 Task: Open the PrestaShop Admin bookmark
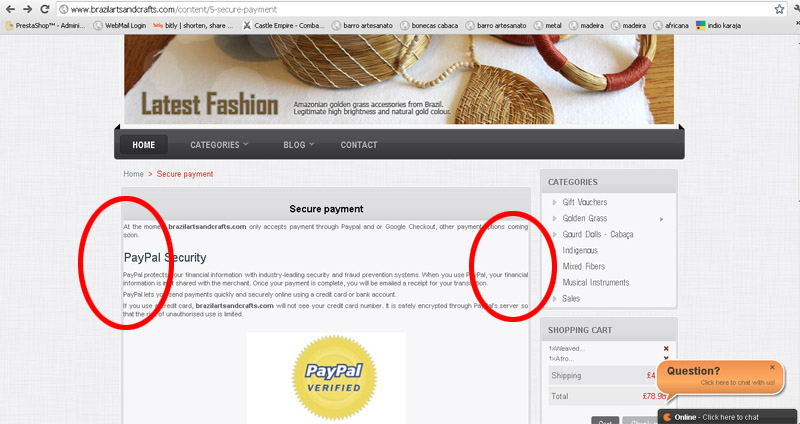point(45,25)
